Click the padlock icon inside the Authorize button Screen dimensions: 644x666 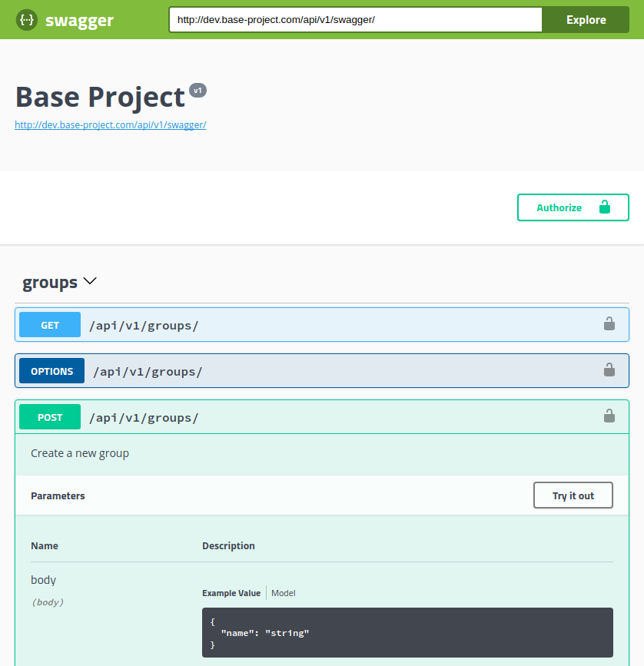(605, 207)
